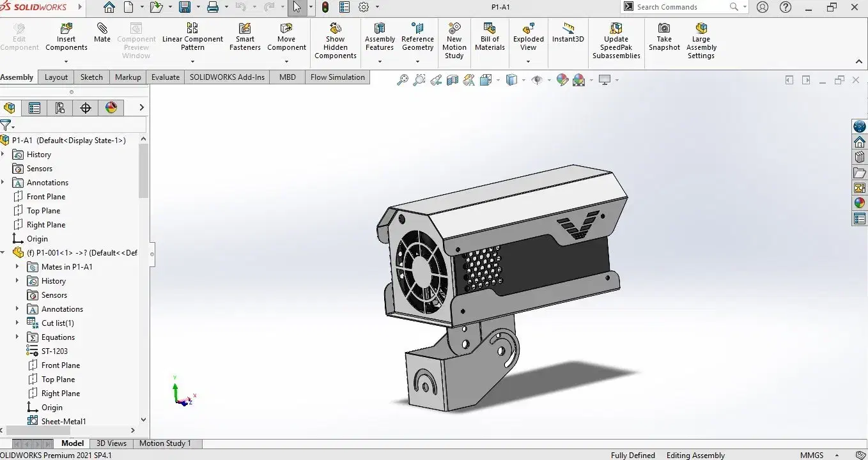868x460 pixels.
Task: Open Exploded View dropdown arrow
Action: tap(528, 62)
